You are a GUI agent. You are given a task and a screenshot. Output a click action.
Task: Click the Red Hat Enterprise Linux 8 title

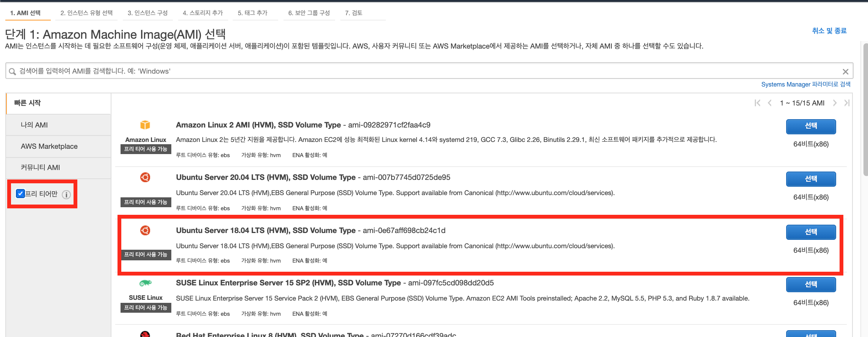pos(269,335)
